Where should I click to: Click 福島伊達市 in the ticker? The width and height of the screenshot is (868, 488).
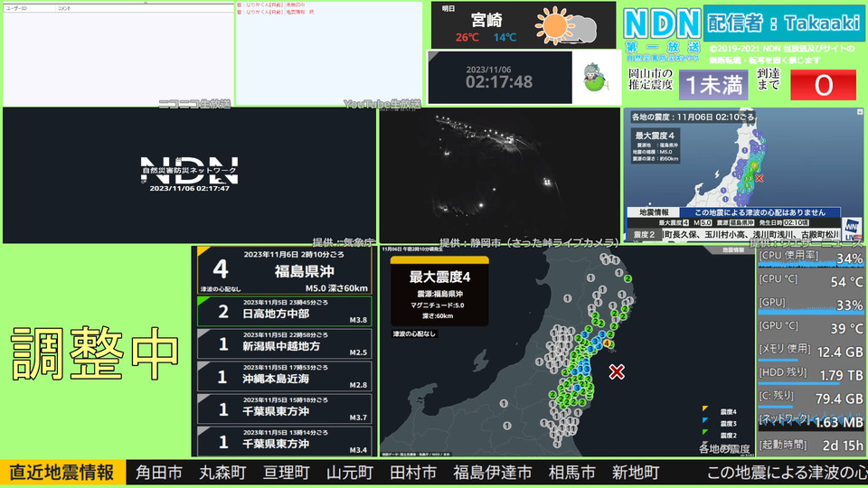pos(493,473)
